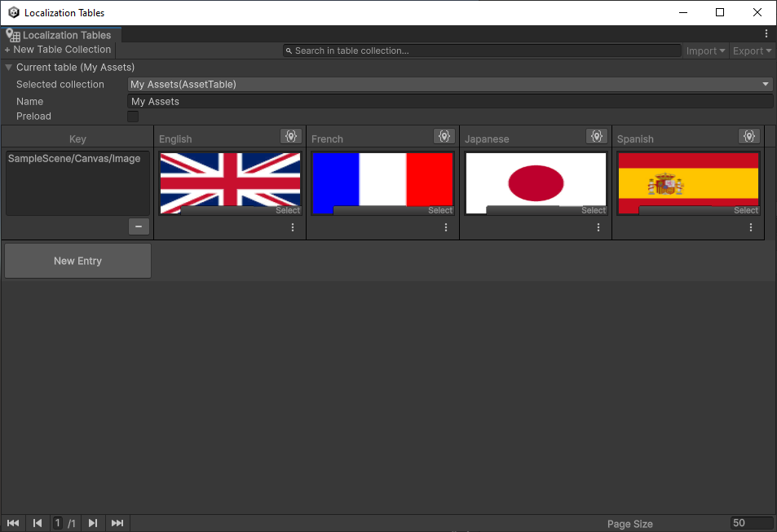Open the English column's more options menu

pyautogui.click(x=292, y=227)
